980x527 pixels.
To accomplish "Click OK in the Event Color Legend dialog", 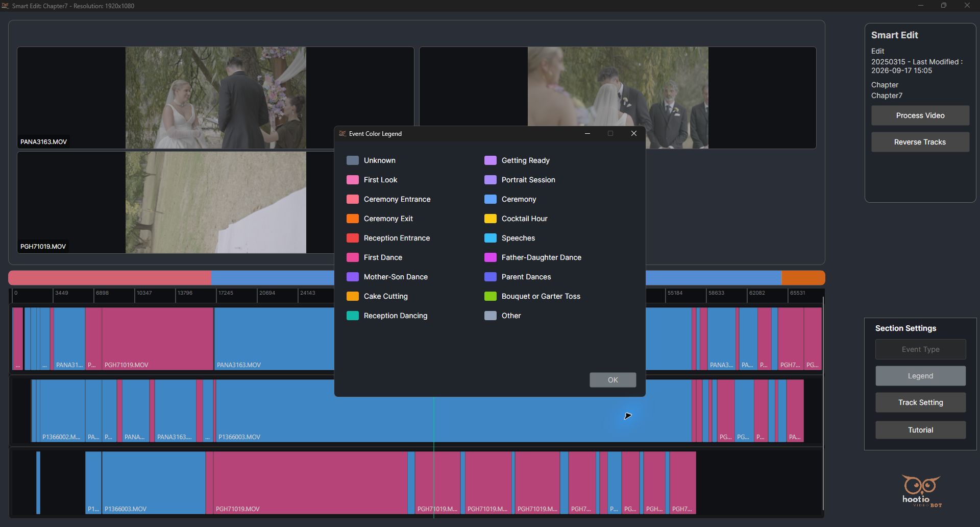I will click(612, 380).
